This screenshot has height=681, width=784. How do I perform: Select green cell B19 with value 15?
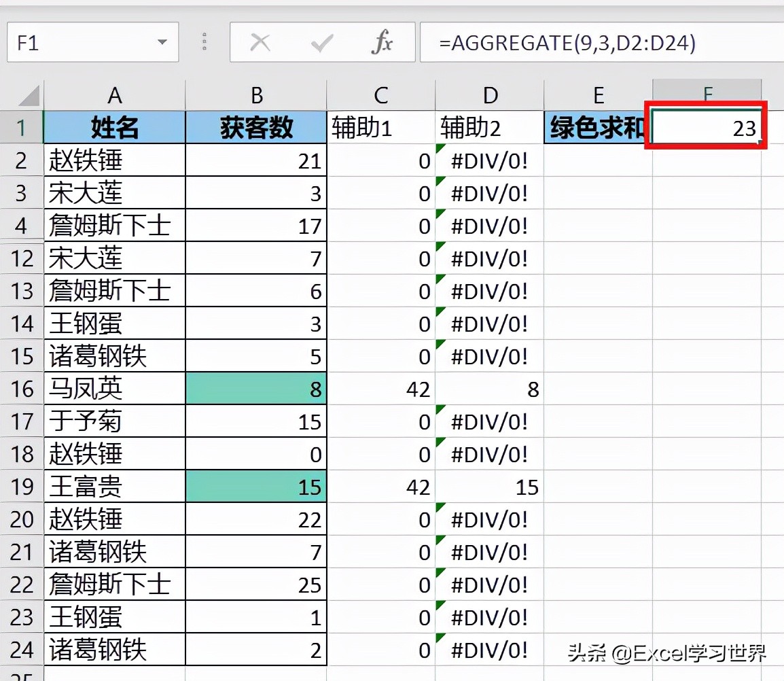click(256, 487)
